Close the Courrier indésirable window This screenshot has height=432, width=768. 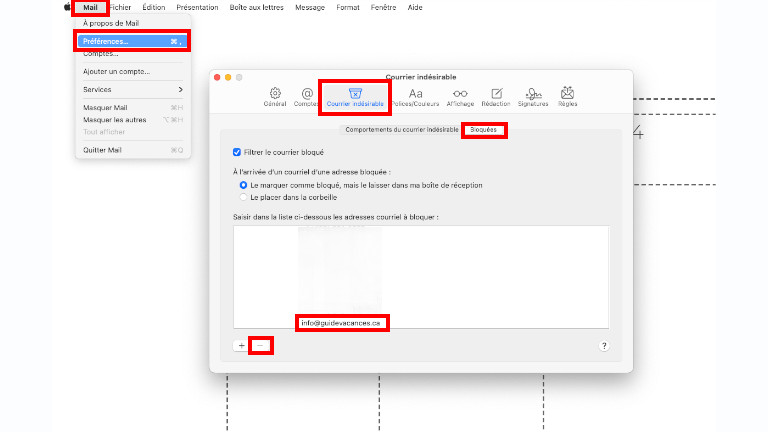click(x=217, y=77)
